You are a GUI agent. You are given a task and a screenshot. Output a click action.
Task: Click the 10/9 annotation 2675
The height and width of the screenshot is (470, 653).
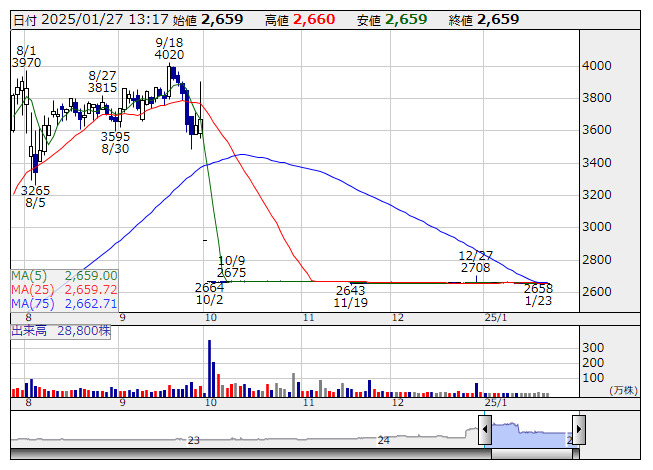point(231,272)
